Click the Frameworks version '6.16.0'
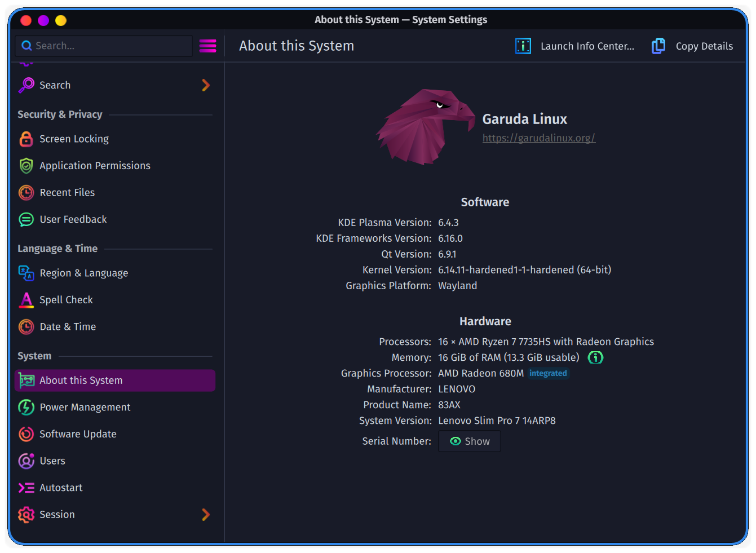 tap(450, 238)
